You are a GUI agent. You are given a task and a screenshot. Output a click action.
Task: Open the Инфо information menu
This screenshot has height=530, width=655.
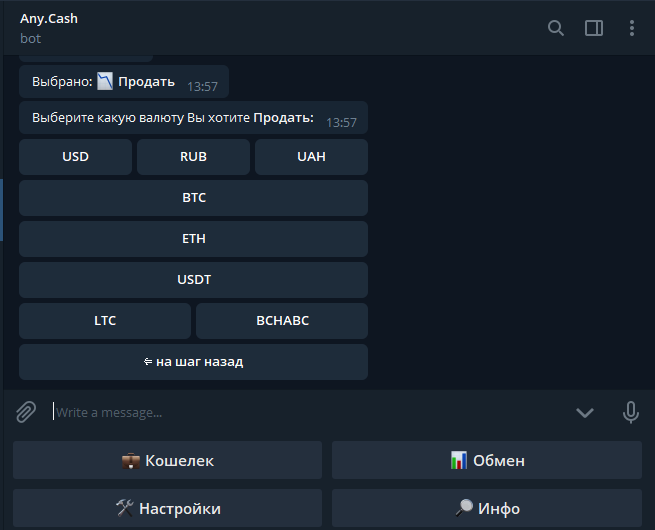[x=487, y=508]
